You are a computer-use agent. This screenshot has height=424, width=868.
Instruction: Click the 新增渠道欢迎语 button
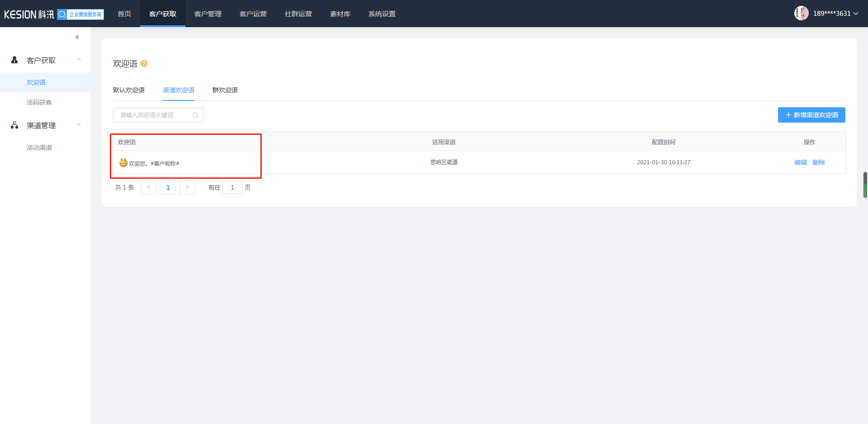811,115
